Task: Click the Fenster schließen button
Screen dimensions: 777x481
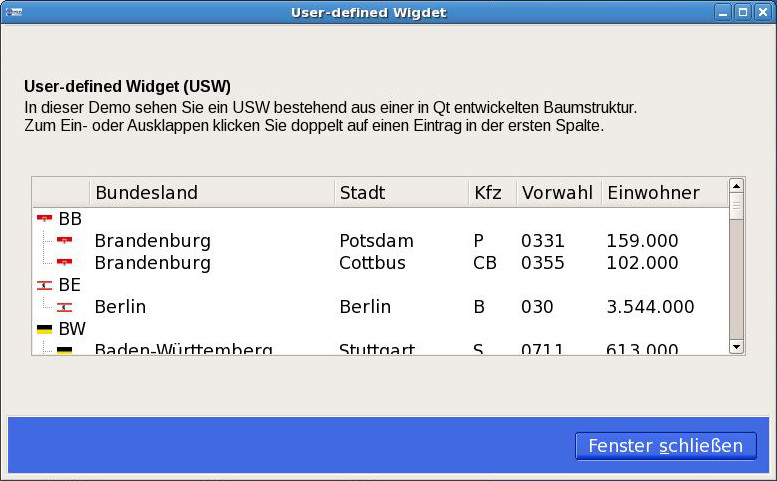Action: tap(666, 446)
